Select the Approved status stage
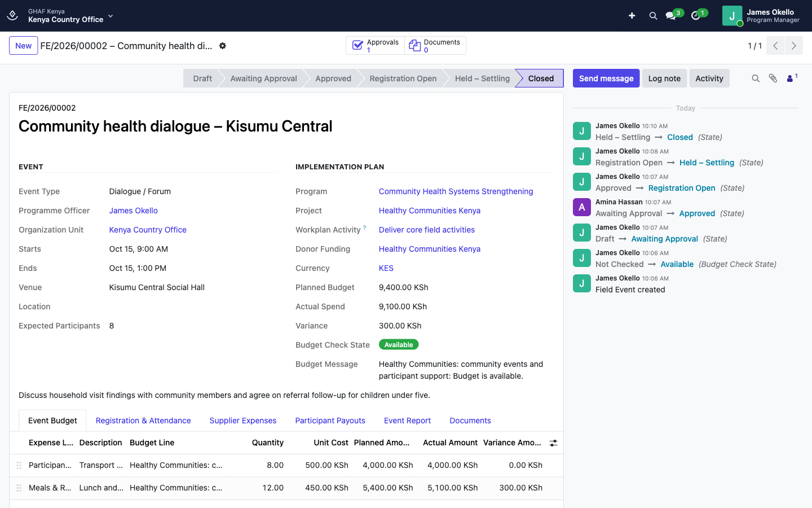 333,78
